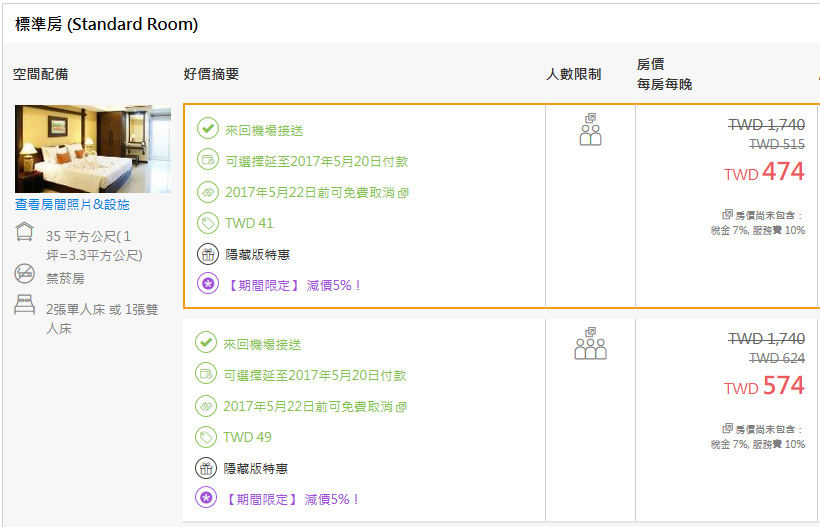The height and width of the screenshot is (527, 820).
Task: Click 2017年5月22日前可免費取消 in second offer
Action: pos(308,406)
